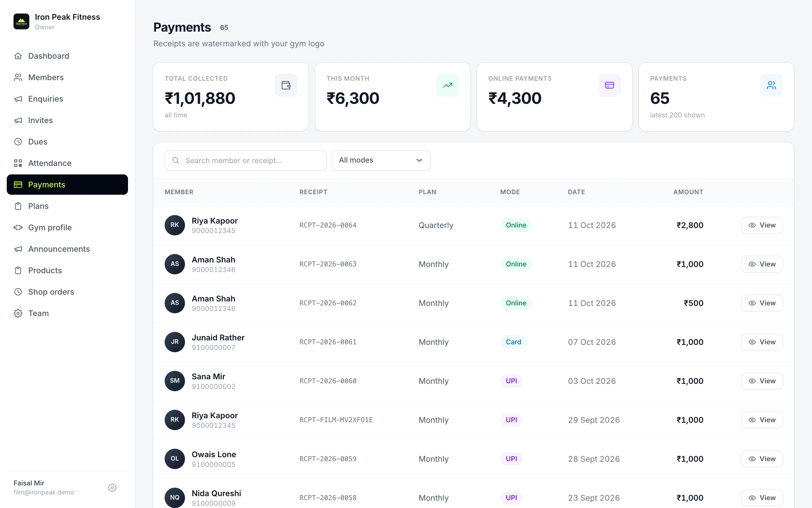812x508 pixels.
Task: Click the Online badge in the RCPT-2026-0064 row
Action: 516,225
